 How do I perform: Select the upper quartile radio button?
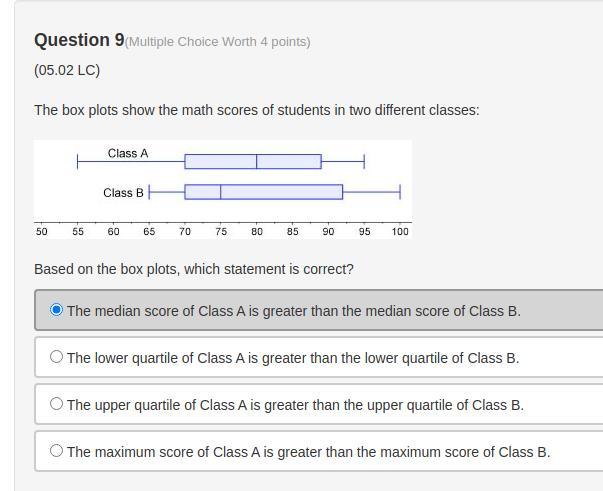tap(57, 404)
